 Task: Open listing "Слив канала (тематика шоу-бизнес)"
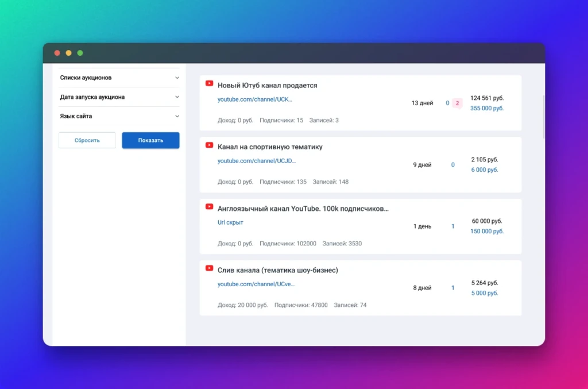coord(278,270)
